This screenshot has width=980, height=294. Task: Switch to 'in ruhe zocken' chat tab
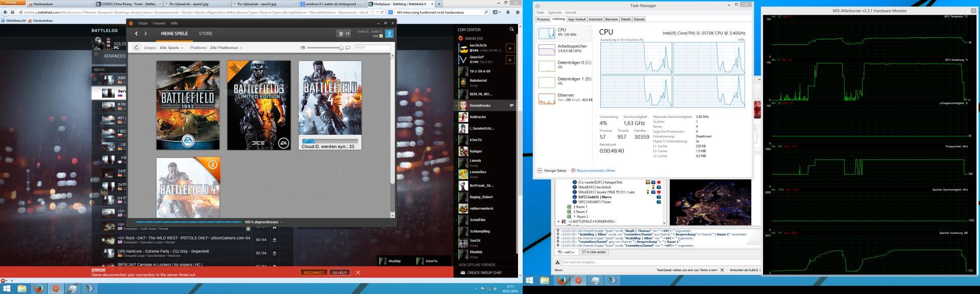tap(594, 252)
